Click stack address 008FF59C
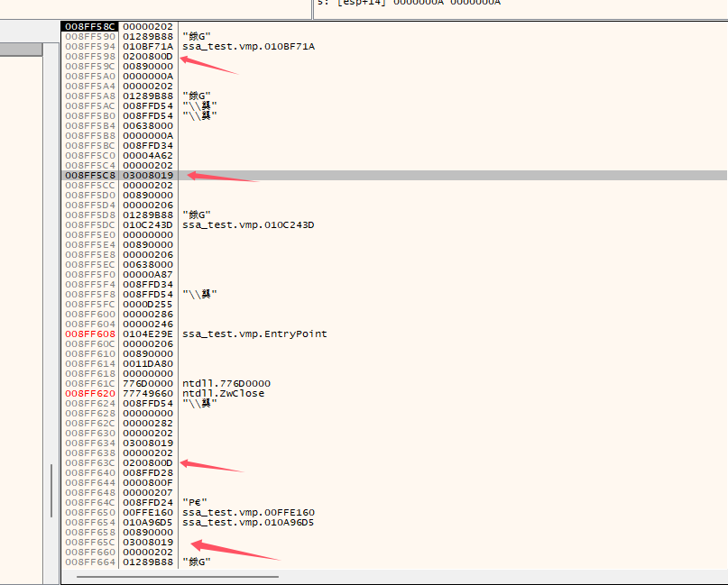The height and width of the screenshot is (585, 728). (x=89, y=67)
